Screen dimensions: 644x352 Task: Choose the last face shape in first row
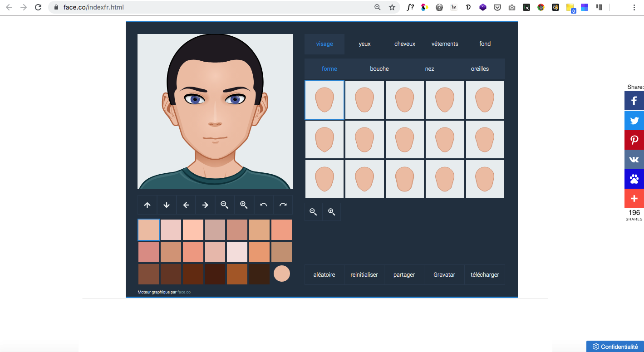[485, 100]
